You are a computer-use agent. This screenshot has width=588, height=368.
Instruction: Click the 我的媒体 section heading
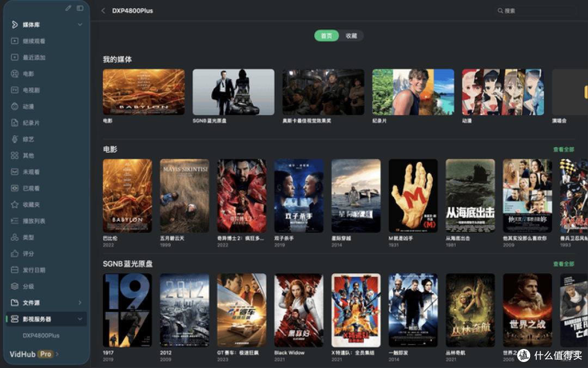click(118, 59)
